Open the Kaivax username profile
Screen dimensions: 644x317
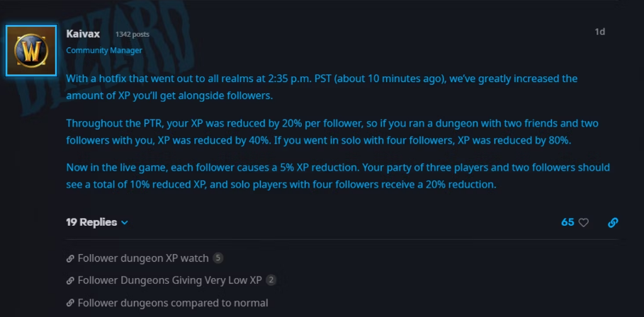83,34
